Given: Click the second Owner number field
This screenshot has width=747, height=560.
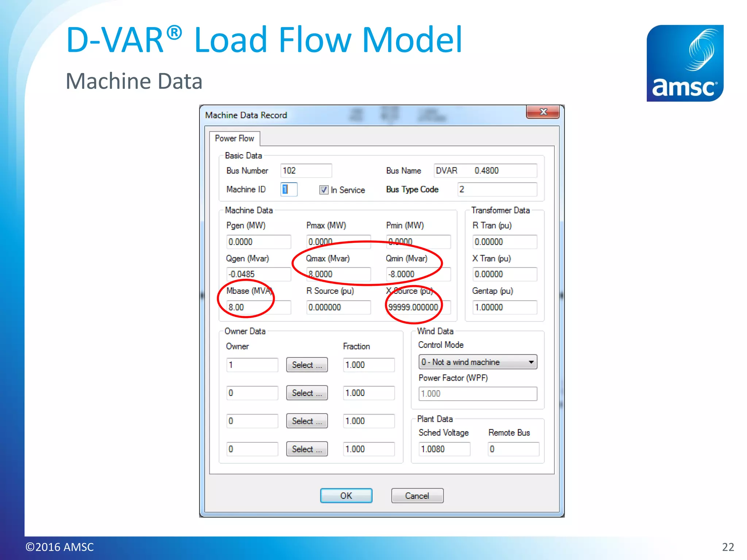Looking at the screenshot, I should click(252, 393).
